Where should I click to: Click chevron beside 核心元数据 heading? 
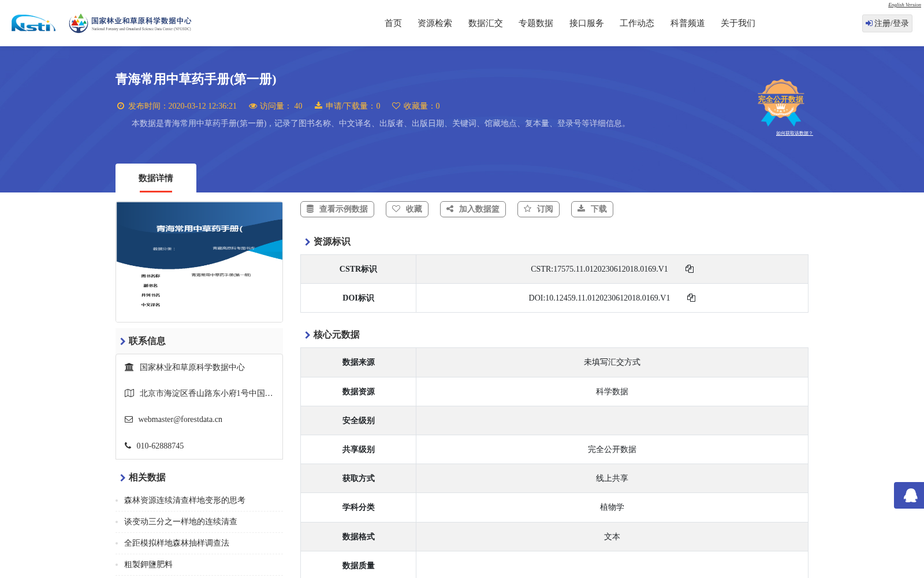pos(307,335)
